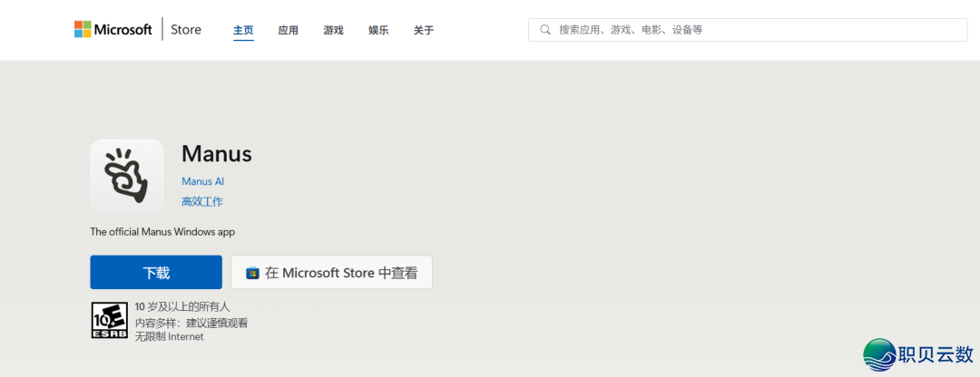Open the Manus AI publisher link
The image size is (980, 377).
(202, 181)
